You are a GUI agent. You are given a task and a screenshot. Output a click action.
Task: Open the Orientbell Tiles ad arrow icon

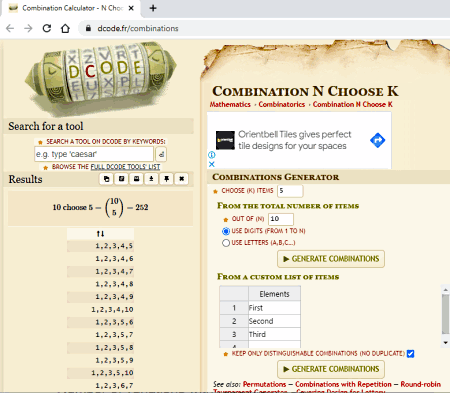[377, 140]
